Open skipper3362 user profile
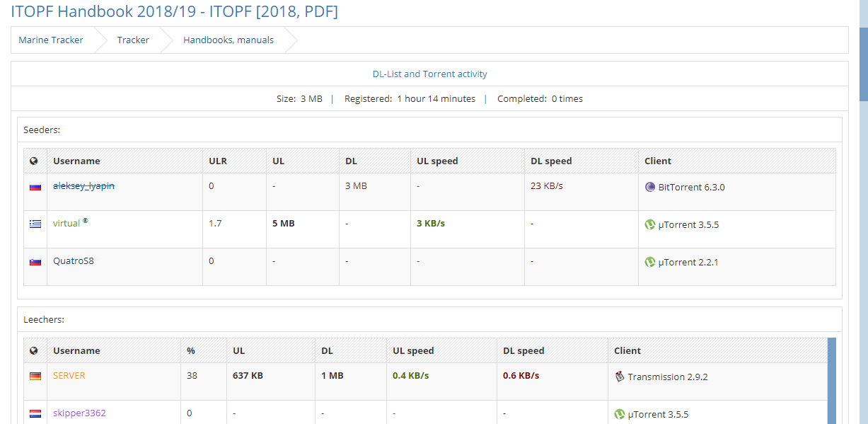 click(x=79, y=413)
